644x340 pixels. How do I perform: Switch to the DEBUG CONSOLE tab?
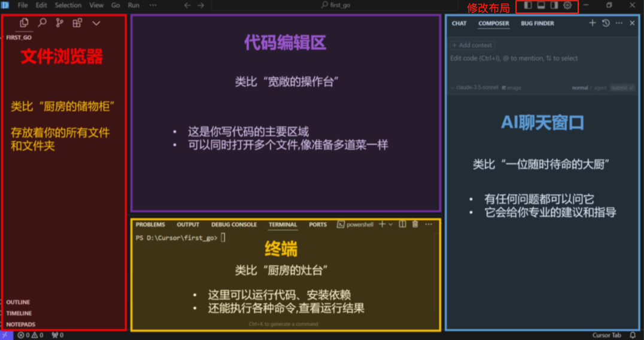(x=234, y=224)
